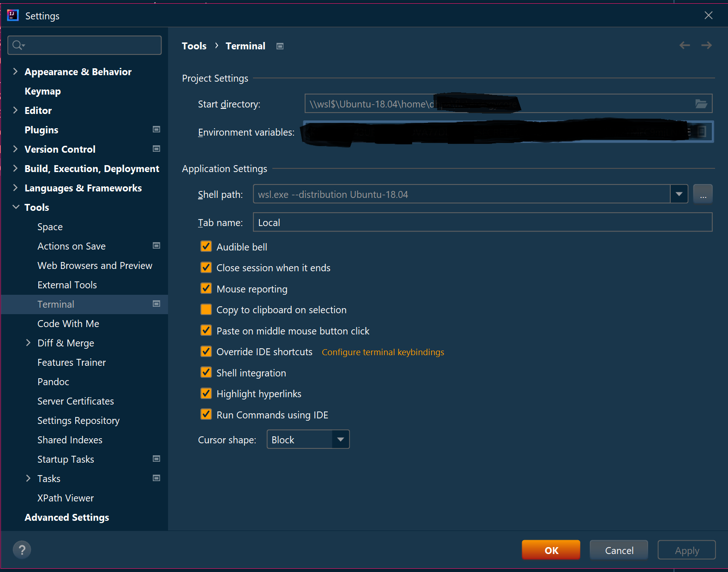Select Pandoc settings
This screenshot has height=572, width=728.
53,382
